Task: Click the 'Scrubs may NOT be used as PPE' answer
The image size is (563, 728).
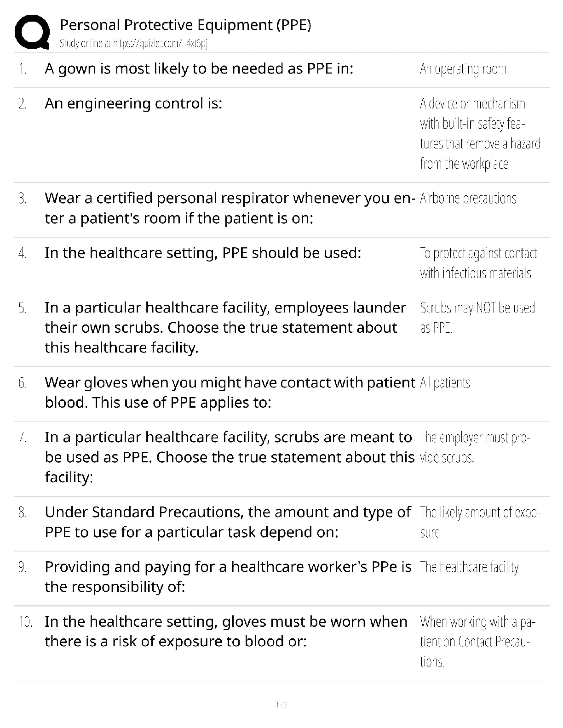Action: 477,318
